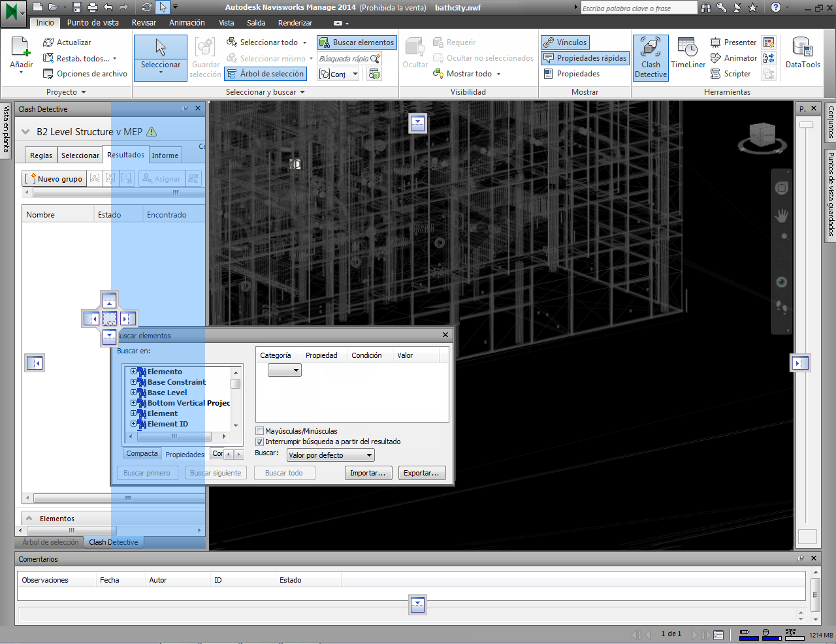Open the Presenter tool
The height and width of the screenshot is (644, 836).
(733, 42)
